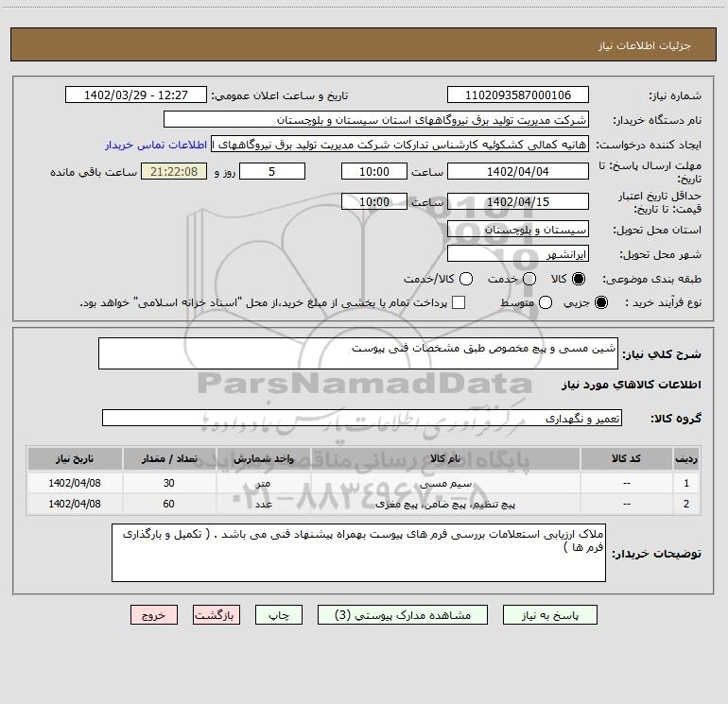
Task: Select the خدمت radio button
Action: (529, 279)
